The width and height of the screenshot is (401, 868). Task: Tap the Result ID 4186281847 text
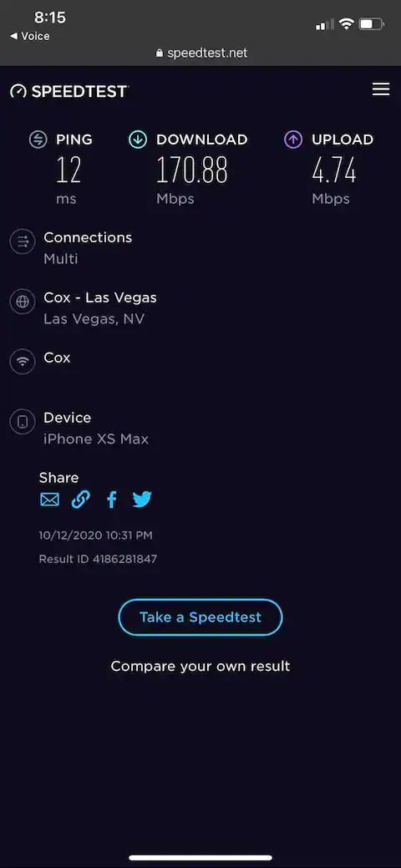pyautogui.click(x=98, y=559)
